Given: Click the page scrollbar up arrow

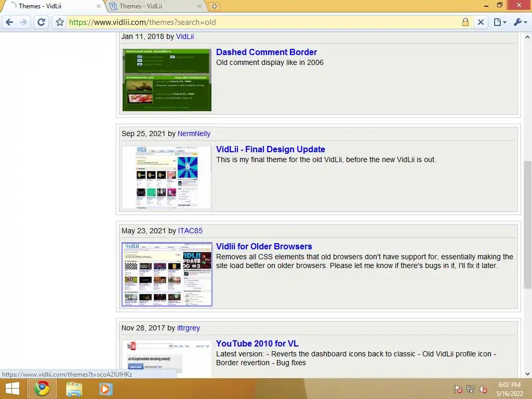Looking at the screenshot, I should coord(527,37).
